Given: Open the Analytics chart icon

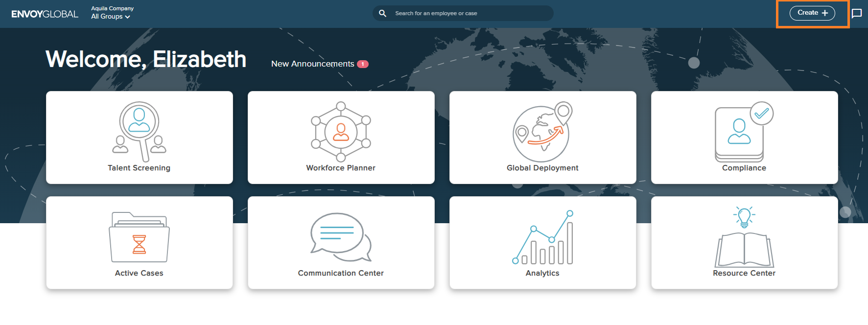Looking at the screenshot, I should point(542,238).
